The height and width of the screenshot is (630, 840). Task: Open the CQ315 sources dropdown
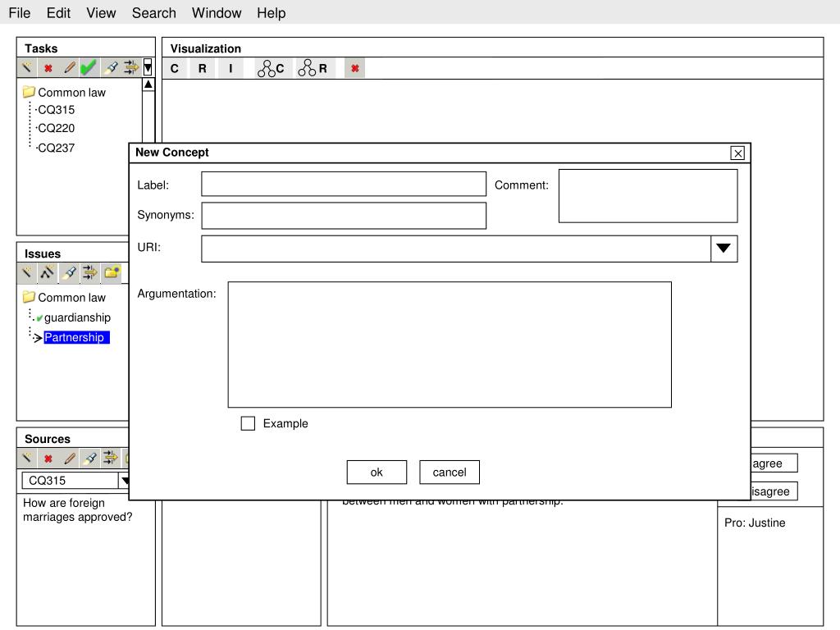click(124, 481)
